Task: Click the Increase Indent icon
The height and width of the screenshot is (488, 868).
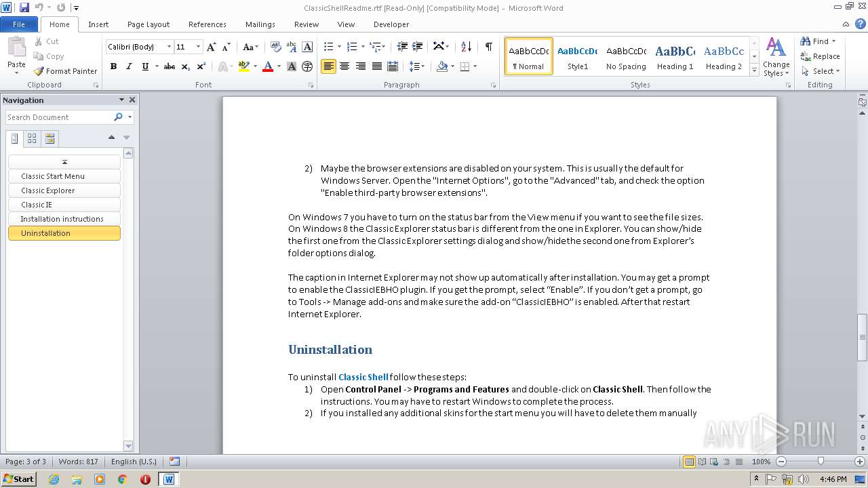Action: (418, 47)
